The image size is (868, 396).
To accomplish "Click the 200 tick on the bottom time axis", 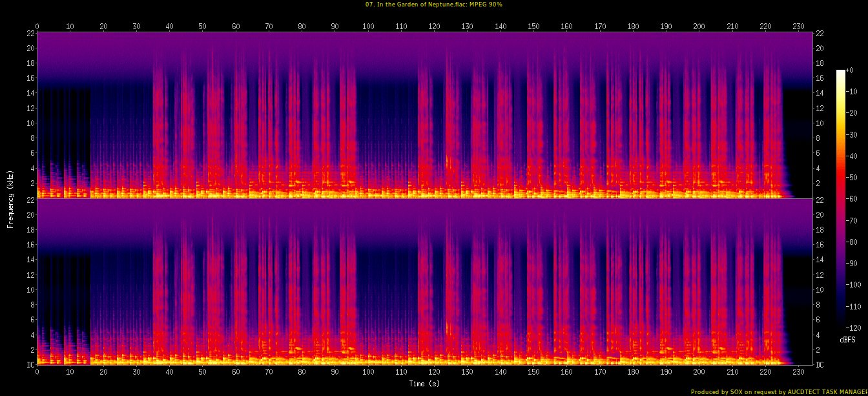I will (x=699, y=372).
